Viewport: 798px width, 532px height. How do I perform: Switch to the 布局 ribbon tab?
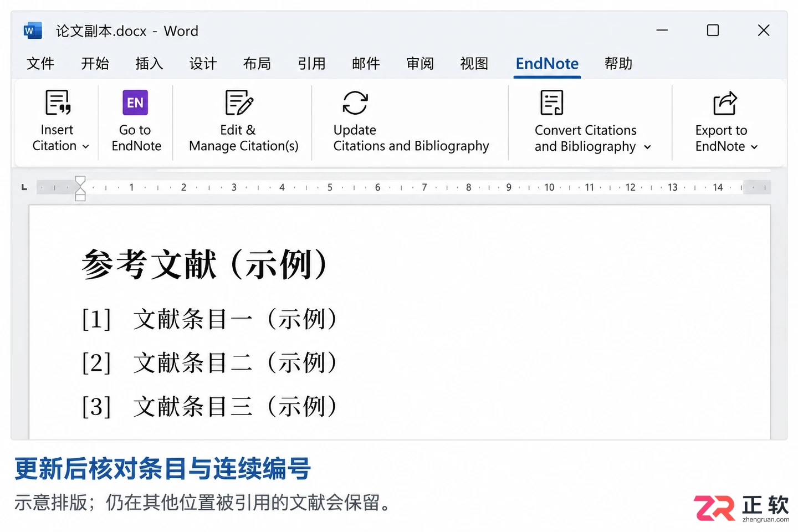257,64
